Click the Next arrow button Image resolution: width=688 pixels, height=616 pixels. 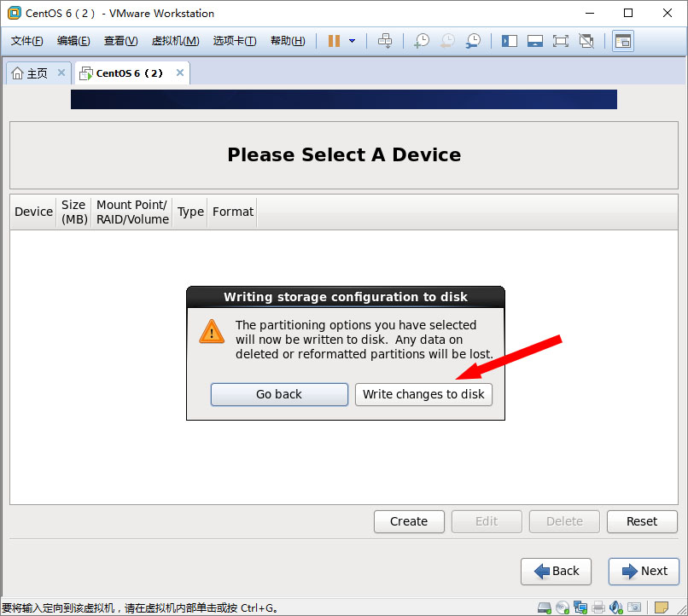[644, 572]
